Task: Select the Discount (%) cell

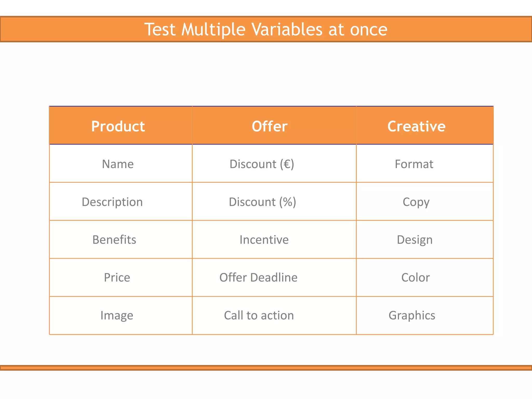Action: pos(262,202)
